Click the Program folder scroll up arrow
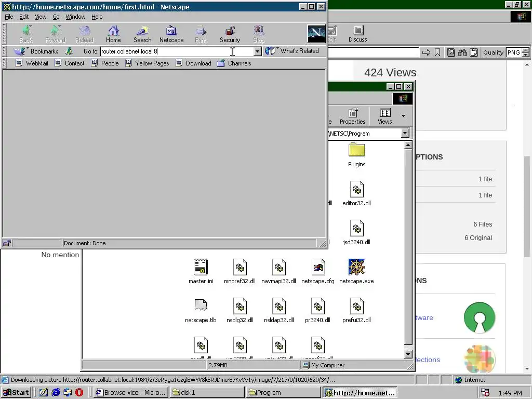This screenshot has width=532, height=399. click(x=408, y=145)
